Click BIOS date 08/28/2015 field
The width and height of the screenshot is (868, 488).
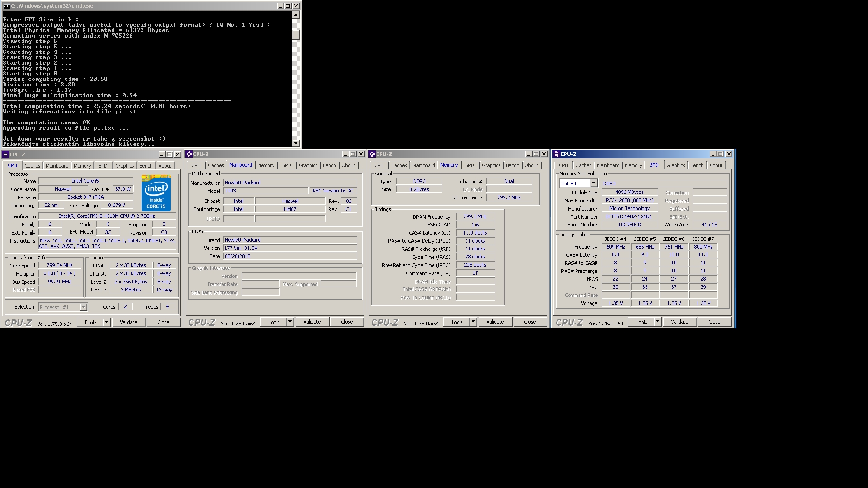[x=290, y=256]
